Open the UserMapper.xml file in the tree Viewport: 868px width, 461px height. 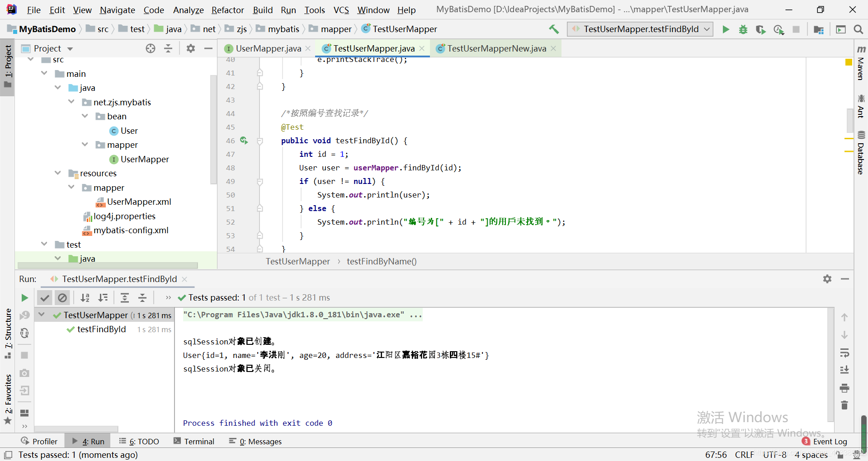pos(134,202)
